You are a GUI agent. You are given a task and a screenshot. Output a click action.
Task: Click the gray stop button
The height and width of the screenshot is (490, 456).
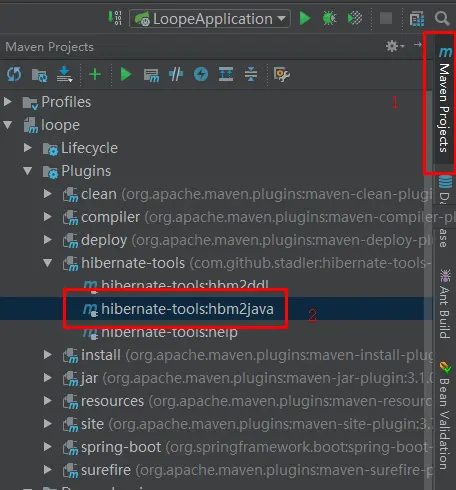(x=386, y=18)
